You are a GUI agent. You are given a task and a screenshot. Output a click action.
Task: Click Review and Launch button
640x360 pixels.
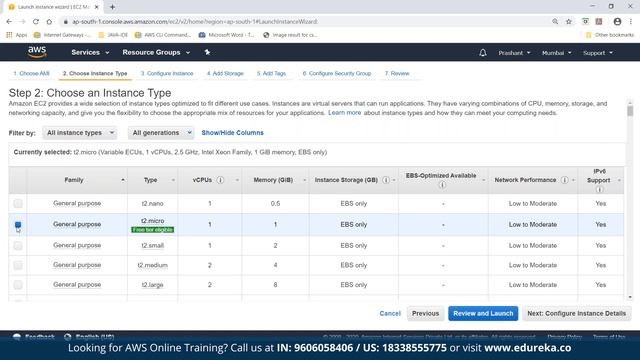[483, 313]
